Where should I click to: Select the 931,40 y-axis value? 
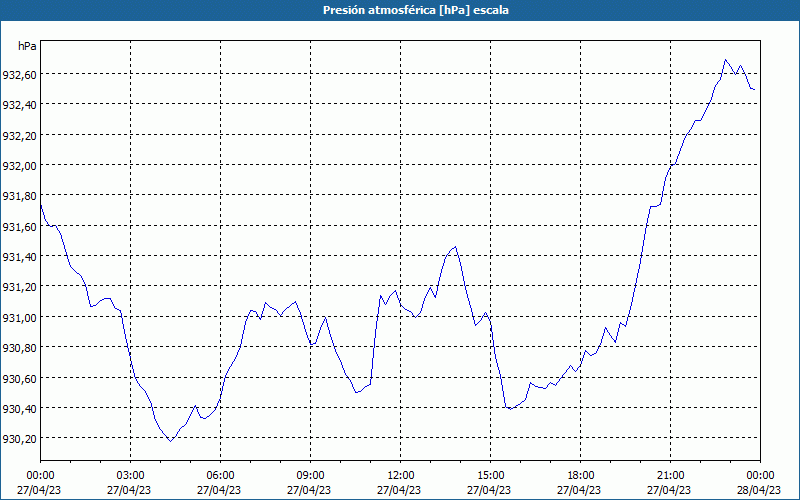[19, 257]
